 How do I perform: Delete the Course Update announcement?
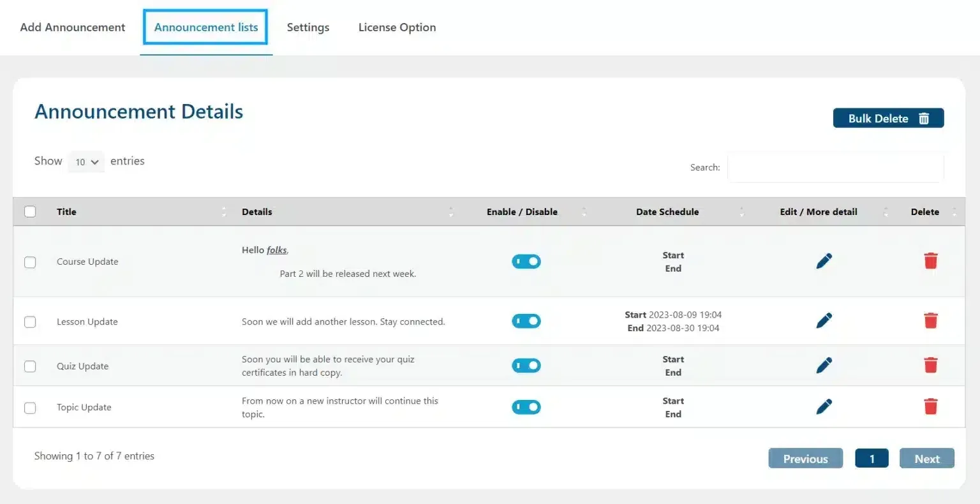tap(931, 261)
